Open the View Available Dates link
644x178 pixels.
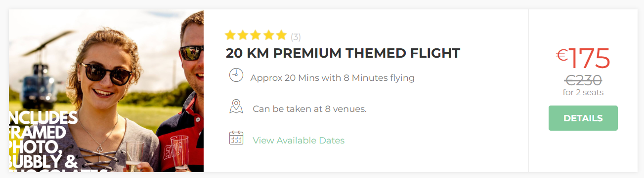299,140
